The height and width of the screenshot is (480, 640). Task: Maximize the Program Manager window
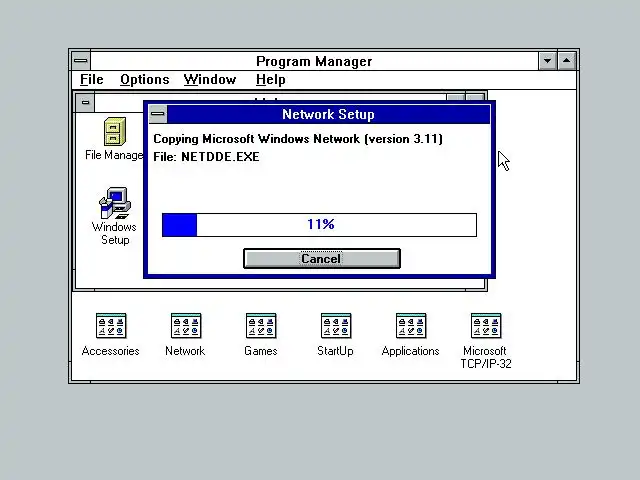(x=567, y=61)
